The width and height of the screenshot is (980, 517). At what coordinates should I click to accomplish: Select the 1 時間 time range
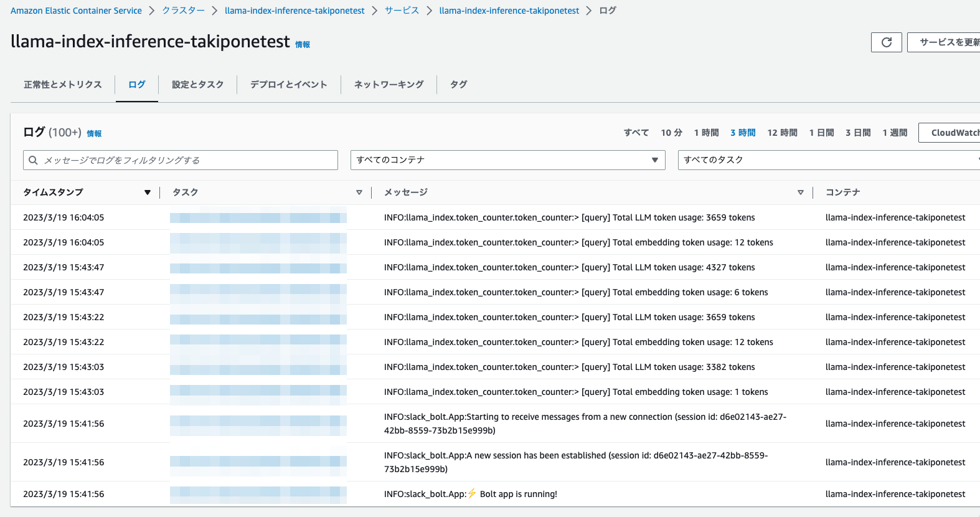(x=707, y=133)
